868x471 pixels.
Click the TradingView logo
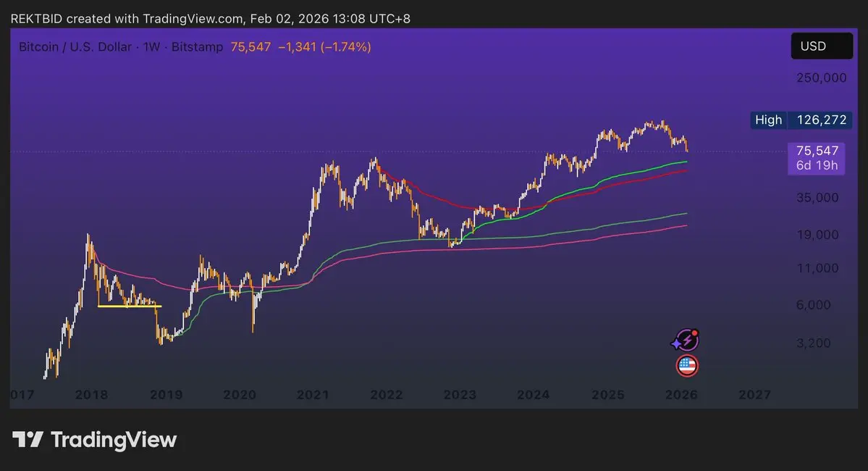pyautogui.click(x=95, y=440)
